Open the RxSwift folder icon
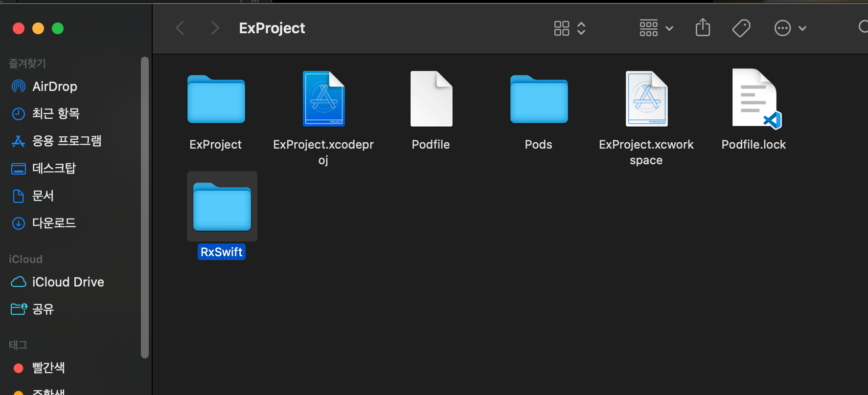 222,206
